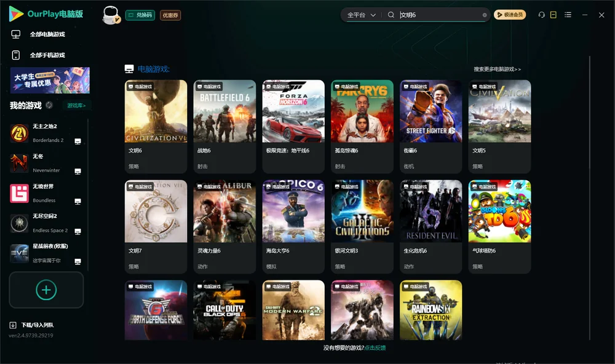The height and width of the screenshot is (364, 615).
Task: Select 星战前夜(欧服) in my games
Action: point(46,253)
